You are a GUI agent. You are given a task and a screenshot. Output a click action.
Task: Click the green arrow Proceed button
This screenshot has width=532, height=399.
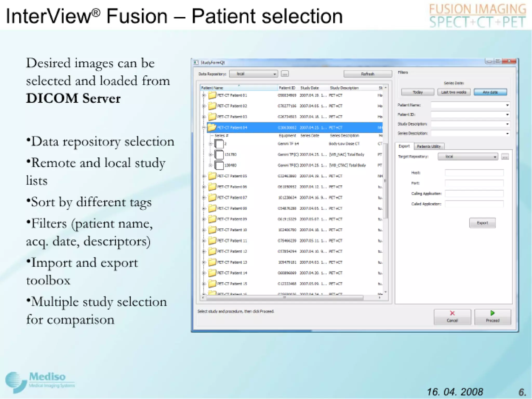(x=493, y=316)
